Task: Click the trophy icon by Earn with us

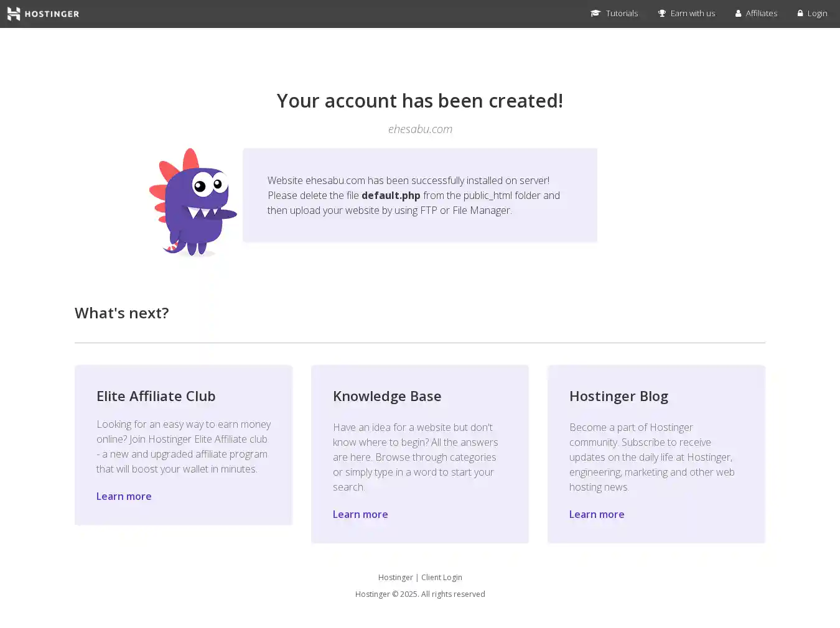Action: [662, 13]
